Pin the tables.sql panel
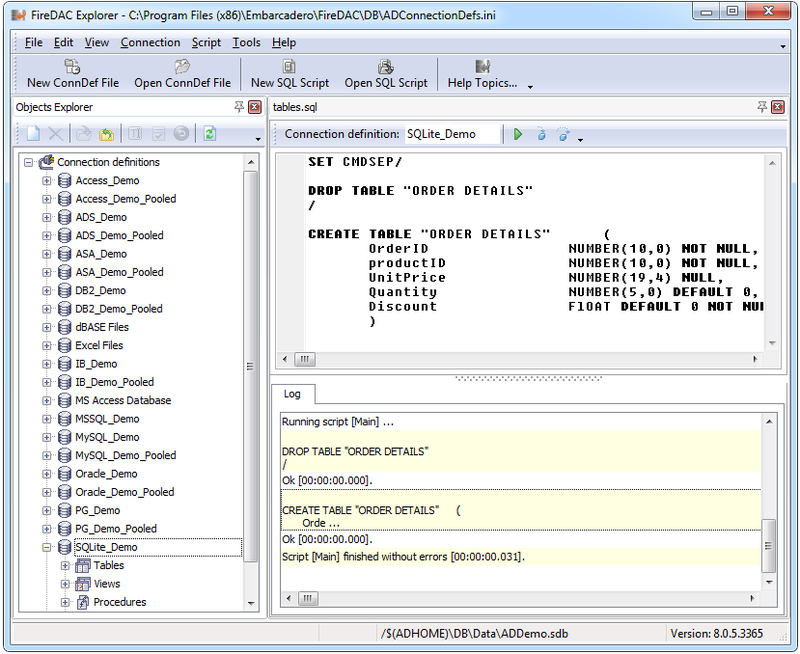The width and height of the screenshot is (800, 654). 762,107
